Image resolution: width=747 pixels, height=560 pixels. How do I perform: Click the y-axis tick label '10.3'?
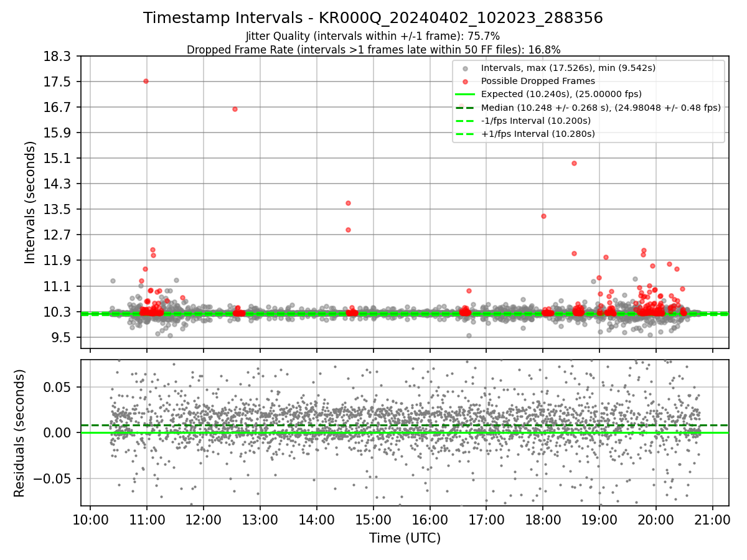pos(58,312)
